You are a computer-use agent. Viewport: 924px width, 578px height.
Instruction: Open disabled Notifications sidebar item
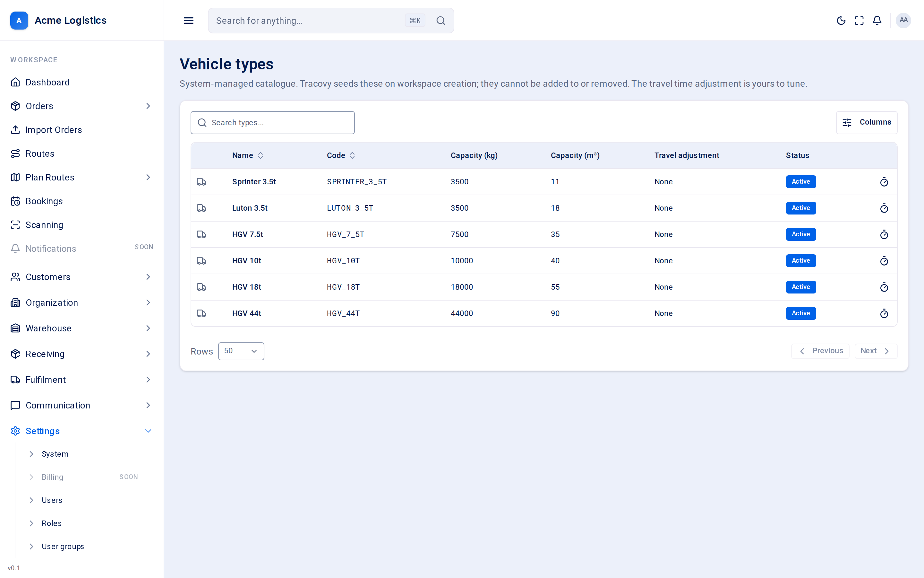click(82, 249)
